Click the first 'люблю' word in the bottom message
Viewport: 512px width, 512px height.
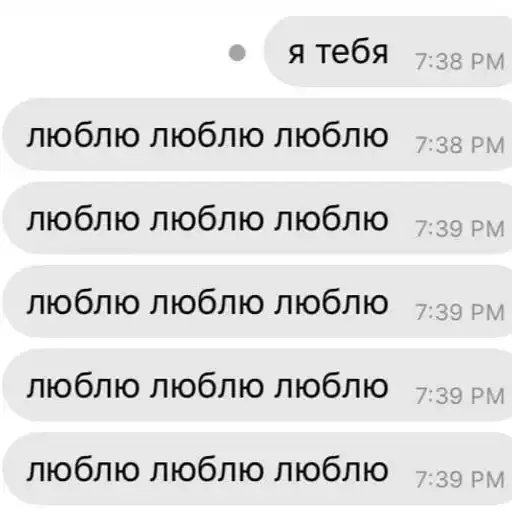pos(83,470)
